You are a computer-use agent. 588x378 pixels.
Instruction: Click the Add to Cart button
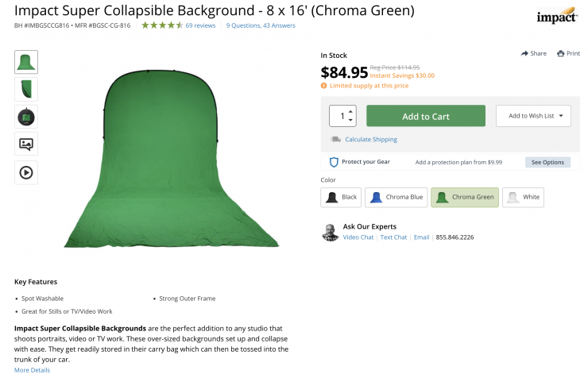(x=426, y=116)
